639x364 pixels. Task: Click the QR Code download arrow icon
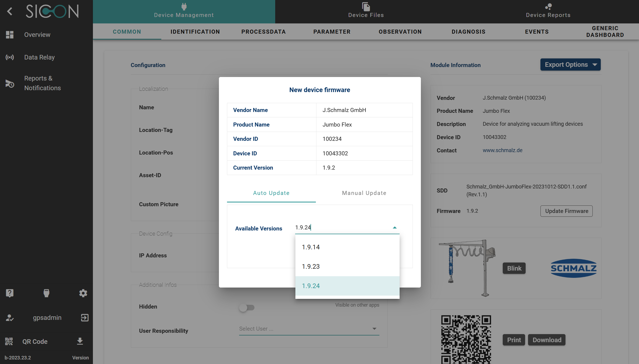(x=80, y=341)
